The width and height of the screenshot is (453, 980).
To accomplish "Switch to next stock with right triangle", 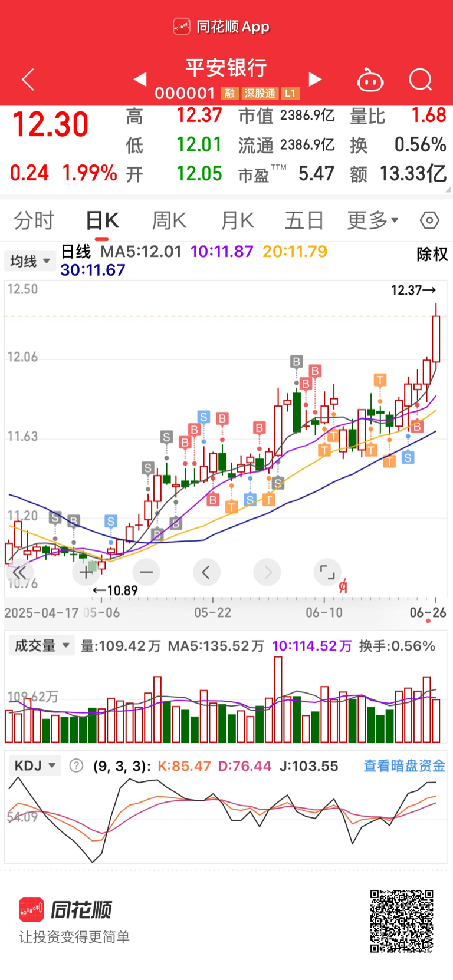I will (x=316, y=79).
